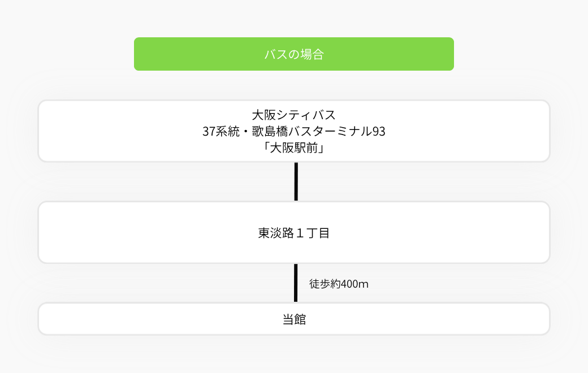The height and width of the screenshot is (373, 588).
Task: Click the connector line below 大阪駅前
Action: (x=296, y=181)
